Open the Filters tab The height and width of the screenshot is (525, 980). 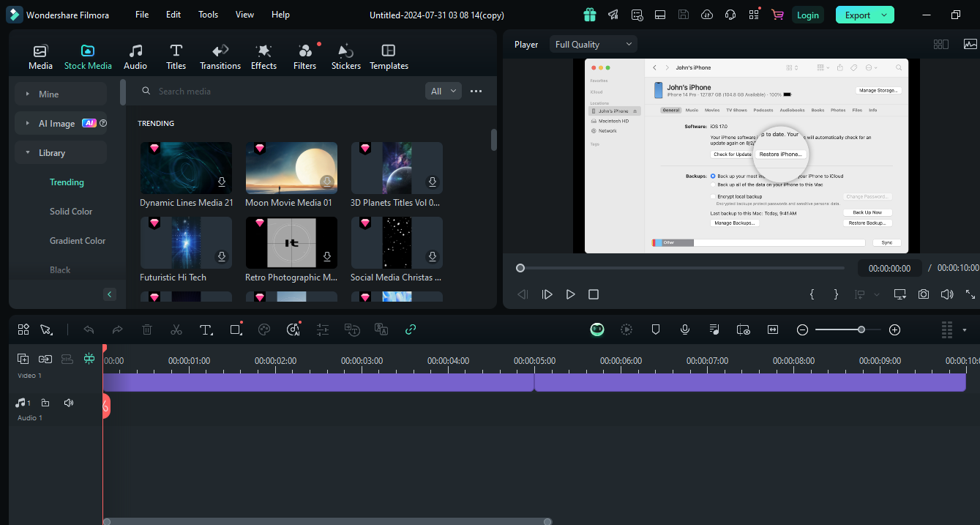coord(304,57)
